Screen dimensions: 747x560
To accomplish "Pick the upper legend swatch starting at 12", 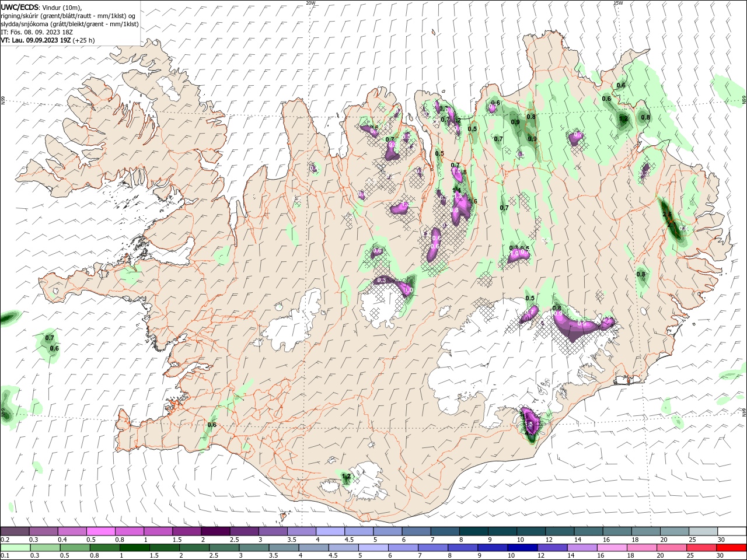I will [559, 531].
